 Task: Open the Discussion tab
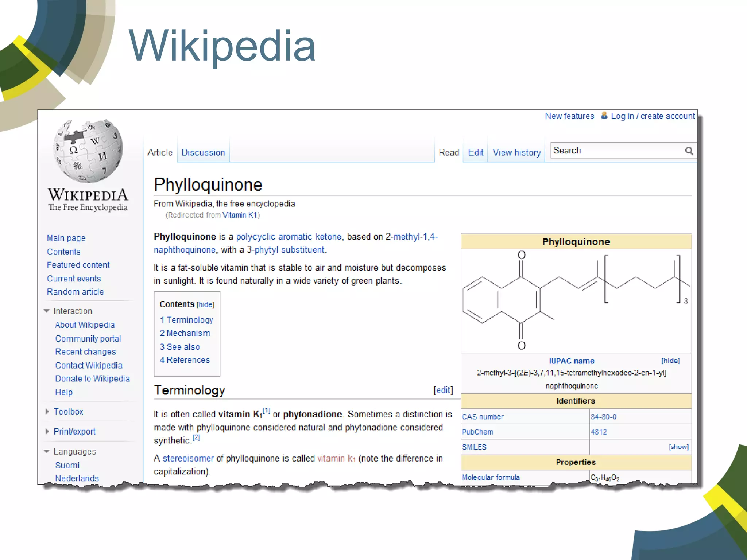(x=203, y=152)
